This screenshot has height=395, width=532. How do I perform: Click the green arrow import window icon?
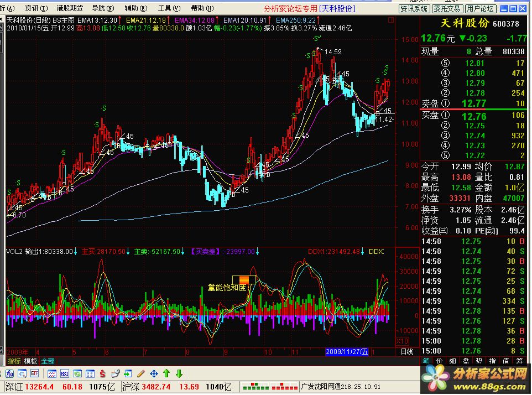[x=128, y=373]
